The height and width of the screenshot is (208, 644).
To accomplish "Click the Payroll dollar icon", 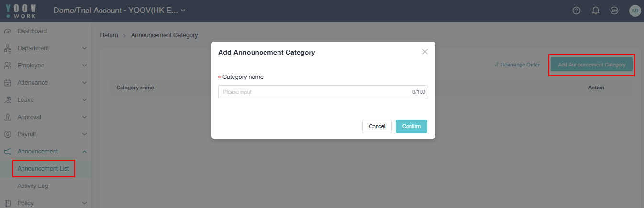I will click(8, 134).
